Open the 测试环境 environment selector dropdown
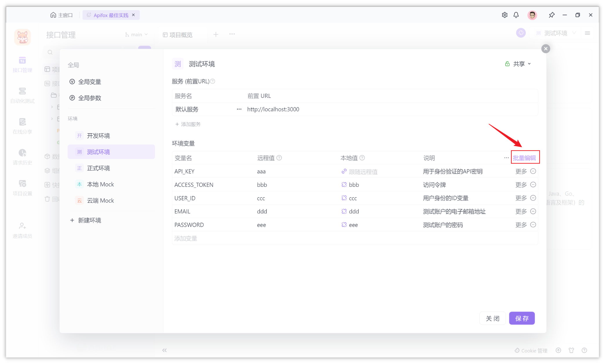 tap(556, 33)
